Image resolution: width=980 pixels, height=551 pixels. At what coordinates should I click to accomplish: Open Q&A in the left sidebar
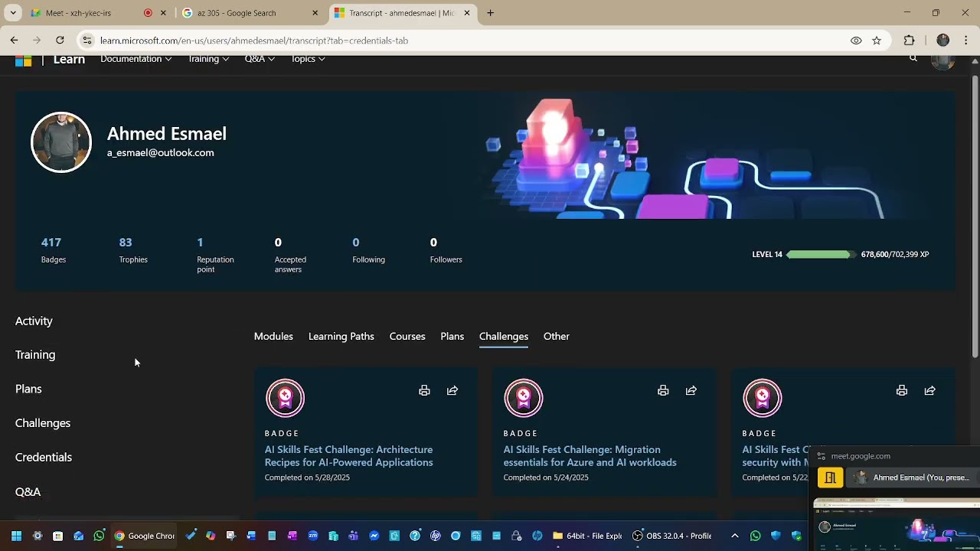[x=28, y=491]
